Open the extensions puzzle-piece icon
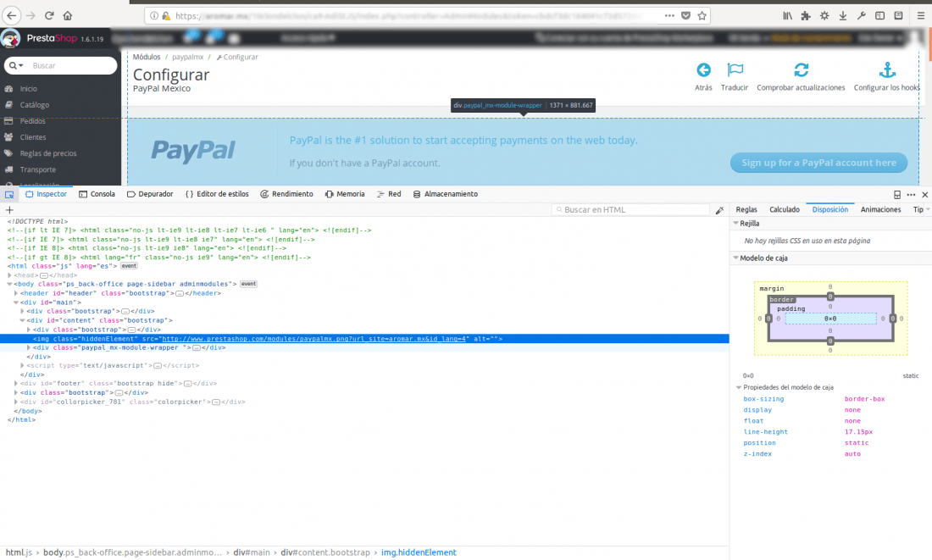This screenshot has width=932, height=560. (x=806, y=16)
